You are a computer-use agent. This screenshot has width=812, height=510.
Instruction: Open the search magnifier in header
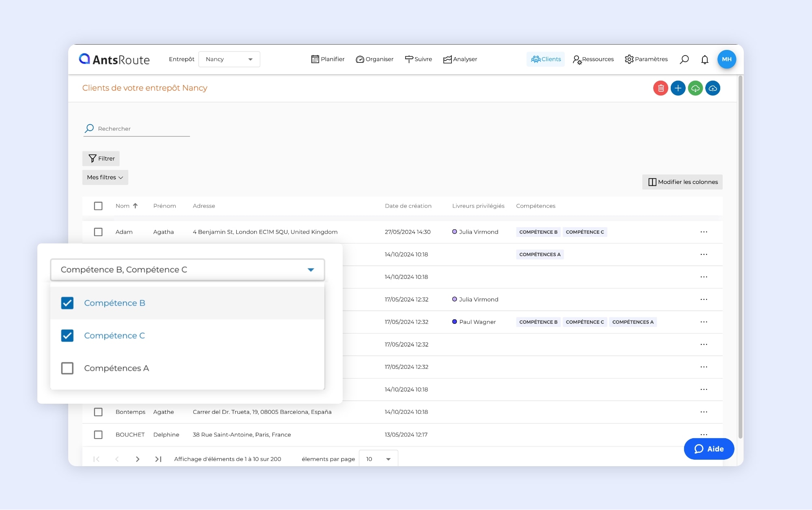pos(685,59)
